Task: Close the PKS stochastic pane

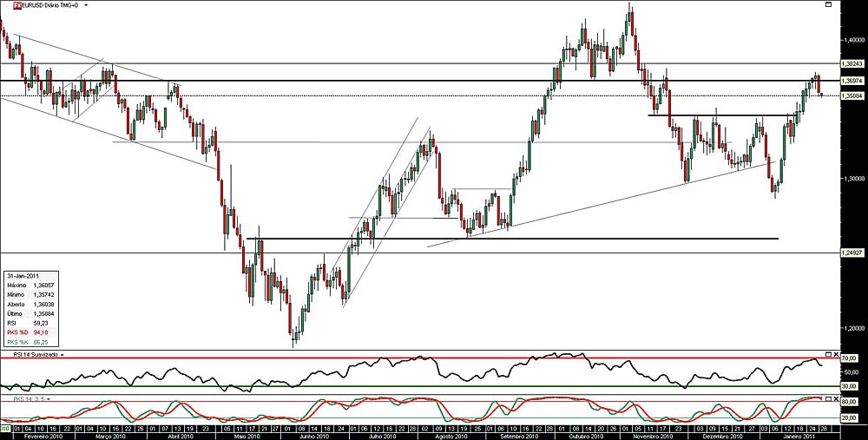Action: pyautogui.click(x=836, y=398)
